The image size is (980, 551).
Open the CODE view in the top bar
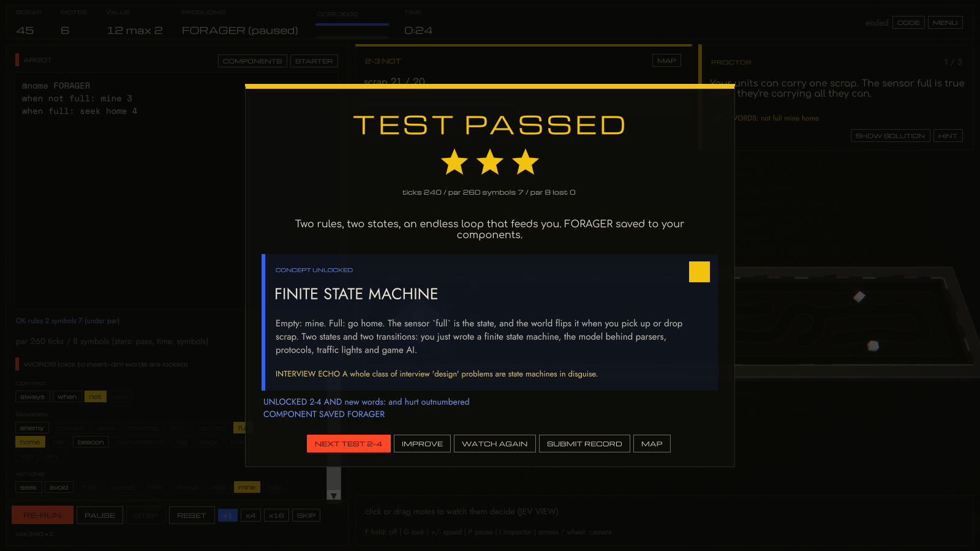908,23
